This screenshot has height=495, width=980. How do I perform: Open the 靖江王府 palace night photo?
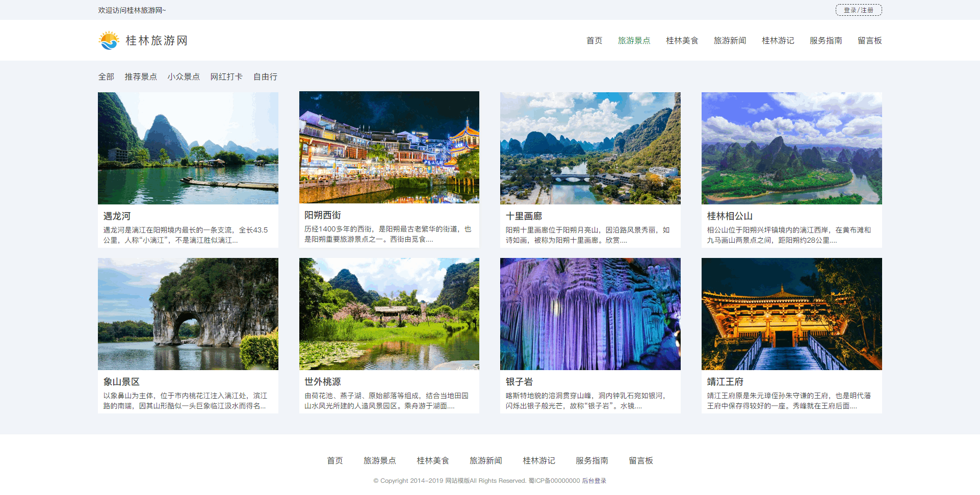coord(792,314)
